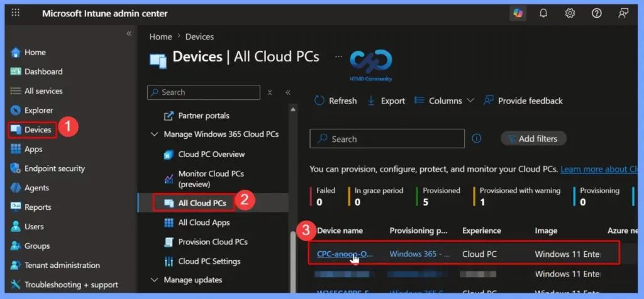Collapse the Devices menu pane chevrons
Image resolution: width=644 pixels, height=299 pixels.
(x=288, y=92)
